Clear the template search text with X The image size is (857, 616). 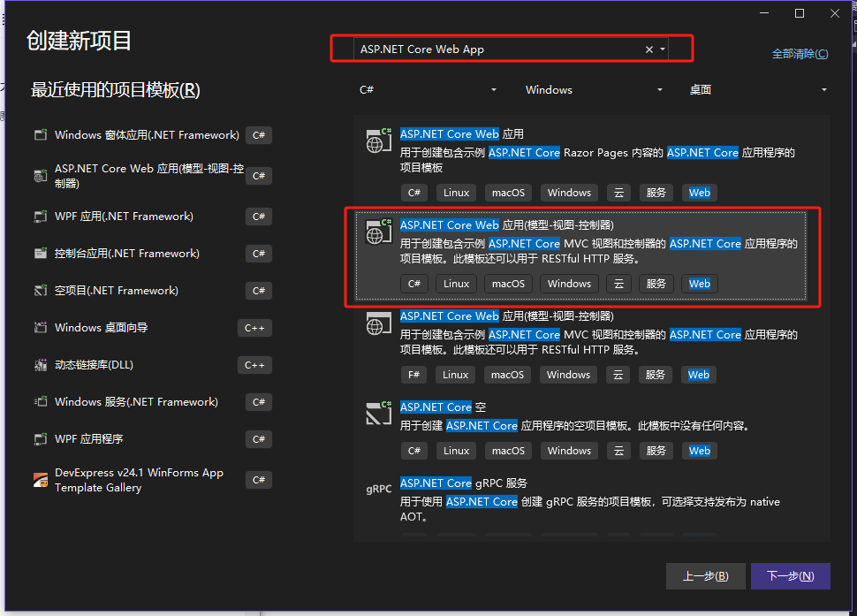pos(649,49)
